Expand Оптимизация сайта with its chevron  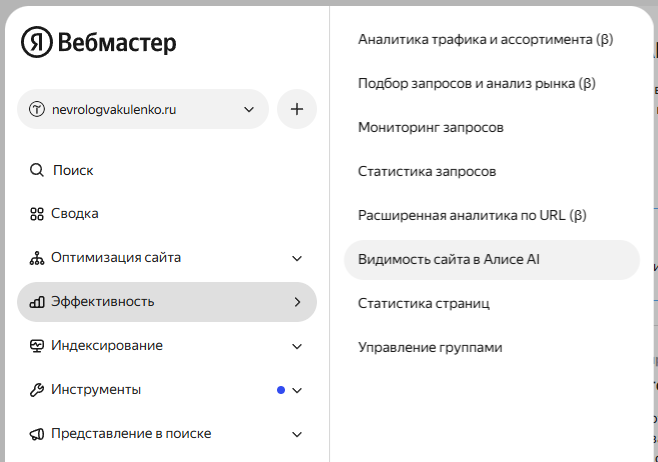point(297,258)
